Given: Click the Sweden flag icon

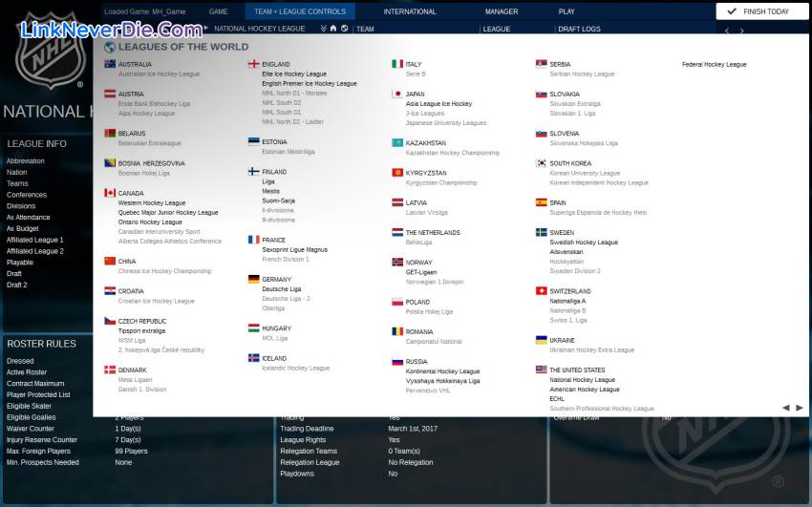Looking at the screenshot, I should click(x=541, y=232).
